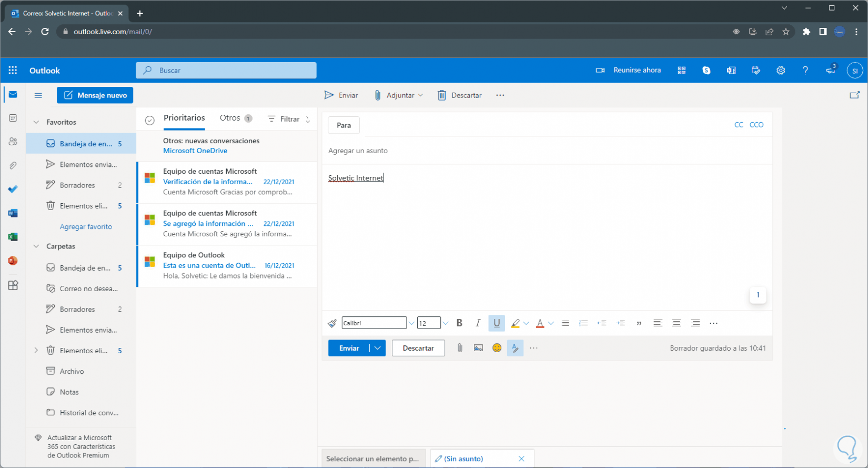Switch to the Otros tab

pos(236,118)
